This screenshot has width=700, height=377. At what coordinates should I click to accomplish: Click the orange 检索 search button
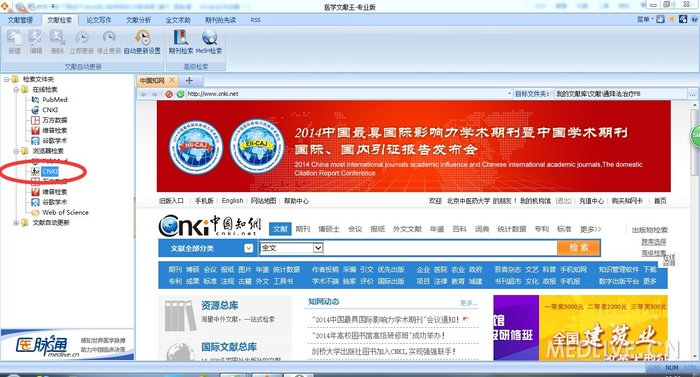579,248
